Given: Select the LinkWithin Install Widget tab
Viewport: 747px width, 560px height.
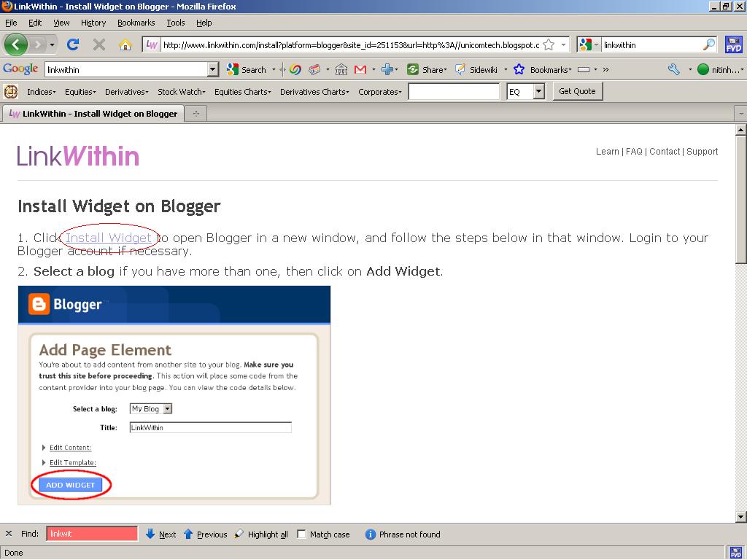Looking at the screenshot, I should click(x=93, y=114).
